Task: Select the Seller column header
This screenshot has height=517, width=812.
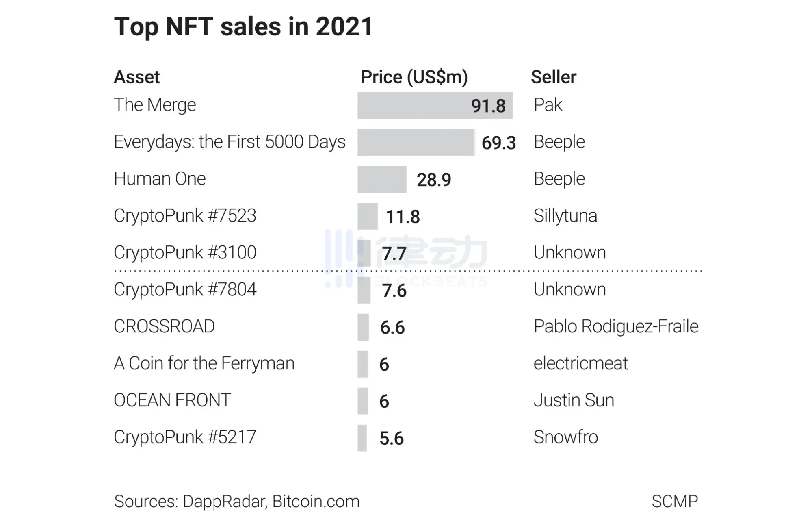Action: click(553, 77)
